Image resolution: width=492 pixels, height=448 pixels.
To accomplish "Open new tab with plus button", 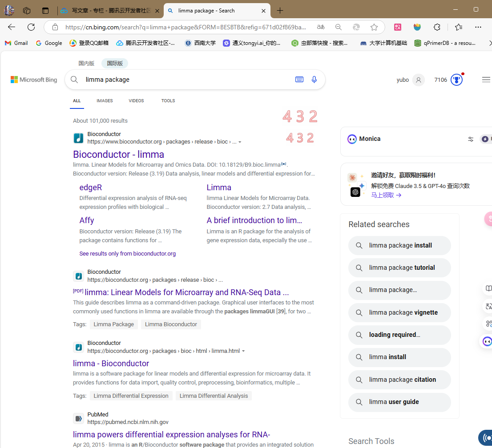I will [280, 11].
